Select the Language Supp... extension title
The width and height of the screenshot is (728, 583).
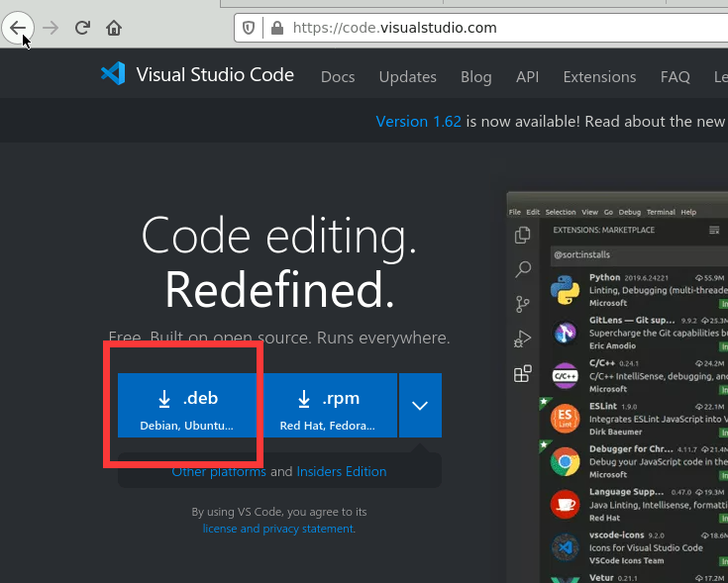point(626,492)
